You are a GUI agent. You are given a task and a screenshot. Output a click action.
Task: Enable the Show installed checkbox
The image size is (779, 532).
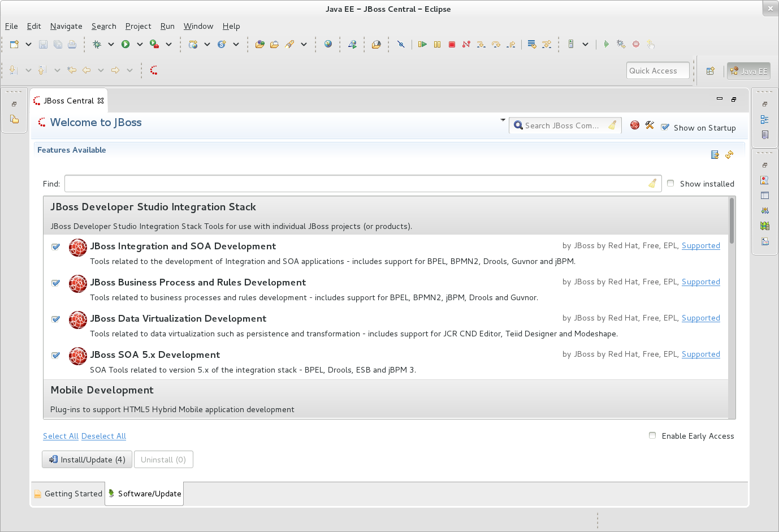pos(670,183)
